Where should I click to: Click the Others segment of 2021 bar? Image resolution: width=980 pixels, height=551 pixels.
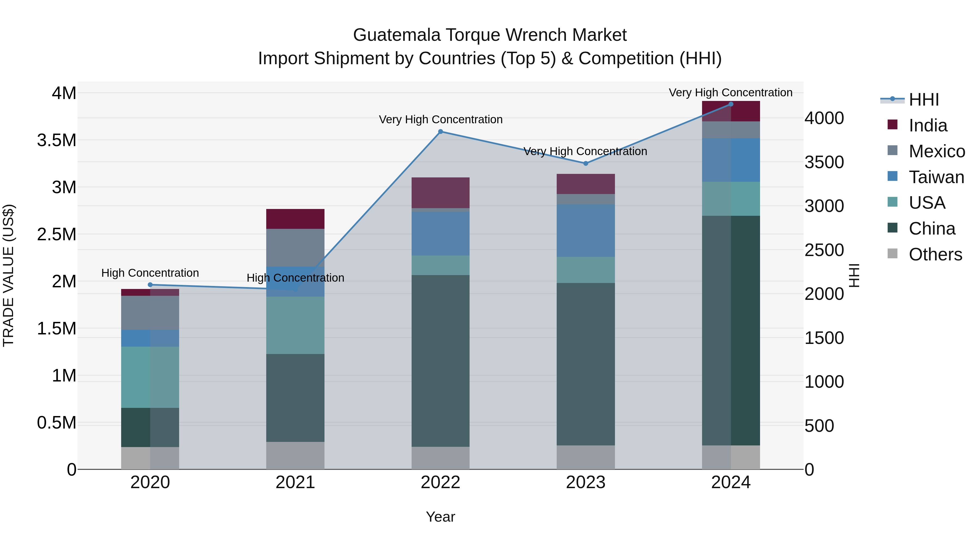[x=295, y=455]
